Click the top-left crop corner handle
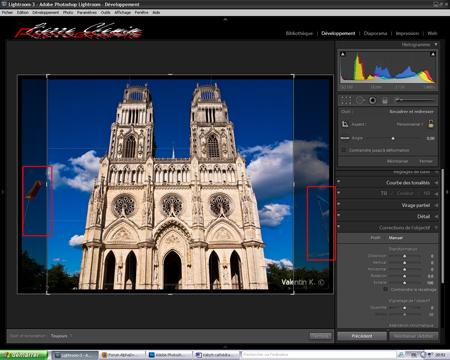Image resolution: width=450 pixels, height=360 pixels. tap(47, 76)
